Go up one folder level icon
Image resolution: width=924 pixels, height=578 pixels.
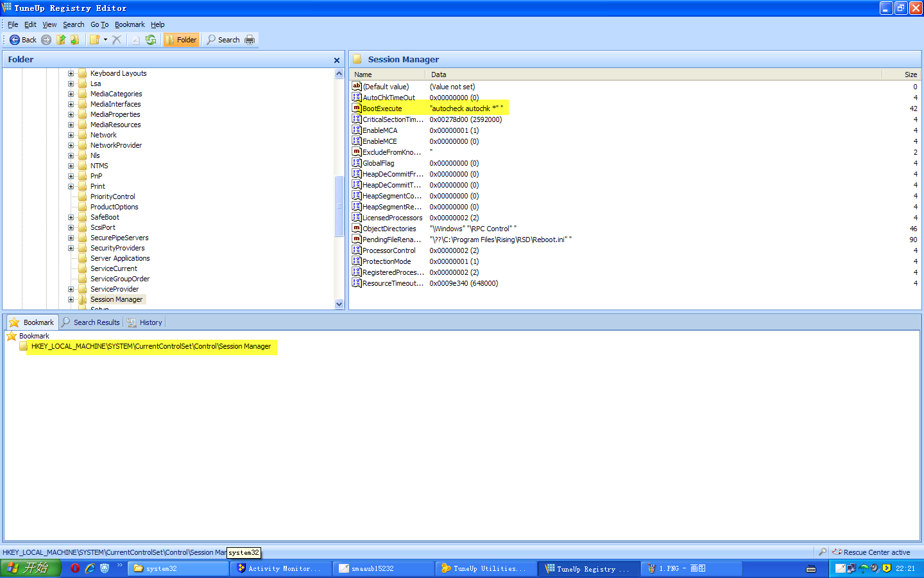[x=61, y=40]
